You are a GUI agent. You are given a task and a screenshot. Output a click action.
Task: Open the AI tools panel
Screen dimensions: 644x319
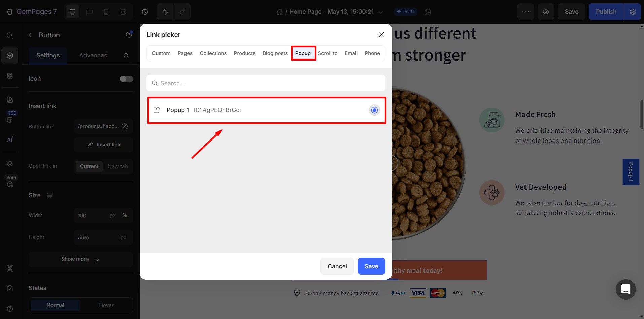click(x=10, y=139)
